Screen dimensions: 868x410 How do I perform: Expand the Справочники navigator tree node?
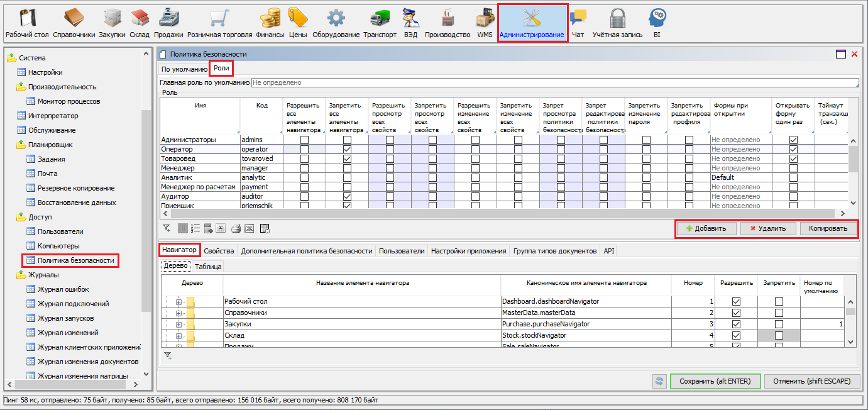tap(179, 313)
